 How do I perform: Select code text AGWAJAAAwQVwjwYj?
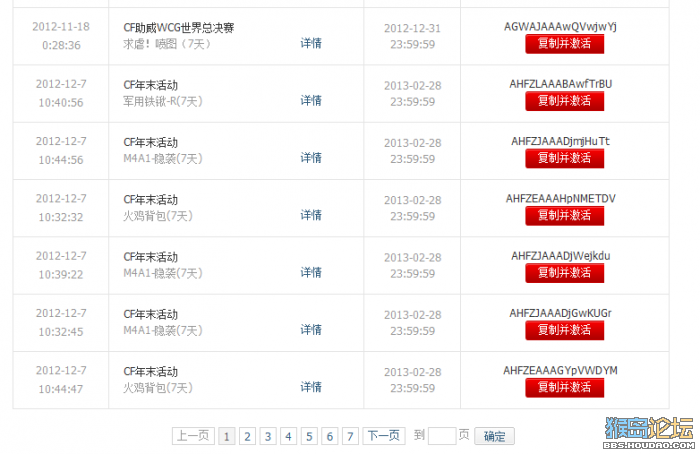pyautogui.click(x=560, y=27)
